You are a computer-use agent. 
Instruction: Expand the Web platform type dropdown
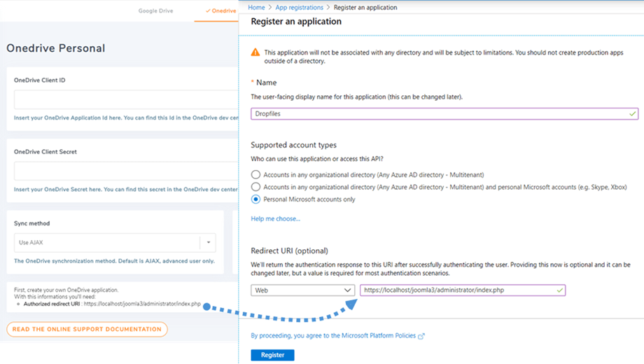click(x=302, y=290)
